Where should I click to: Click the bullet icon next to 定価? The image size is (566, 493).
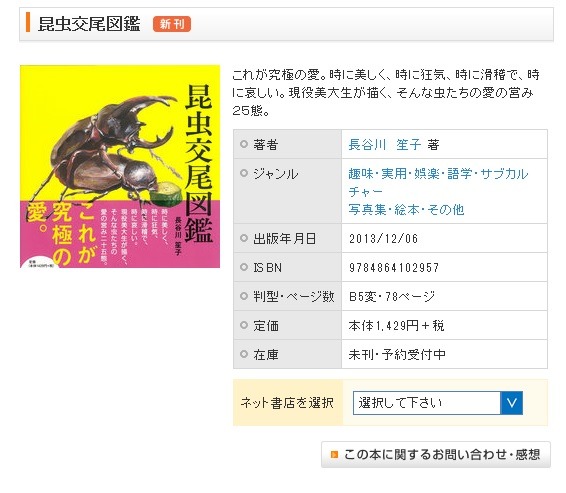pos(244,325)
